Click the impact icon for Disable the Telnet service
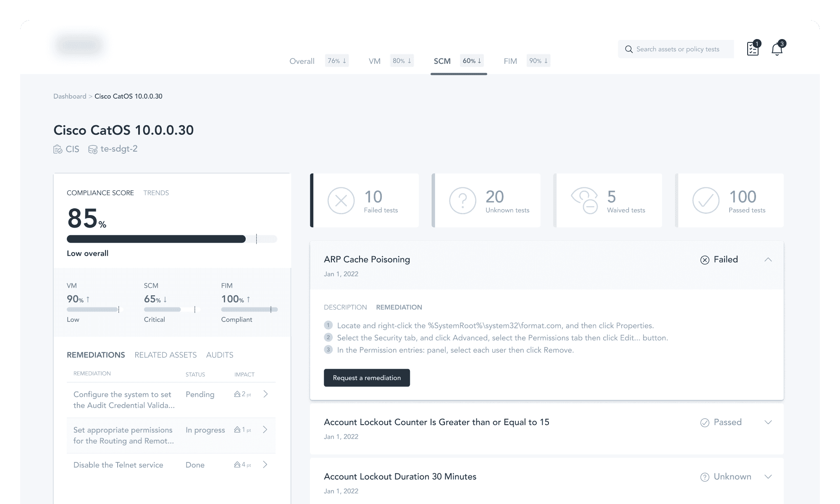 (237, 465)
